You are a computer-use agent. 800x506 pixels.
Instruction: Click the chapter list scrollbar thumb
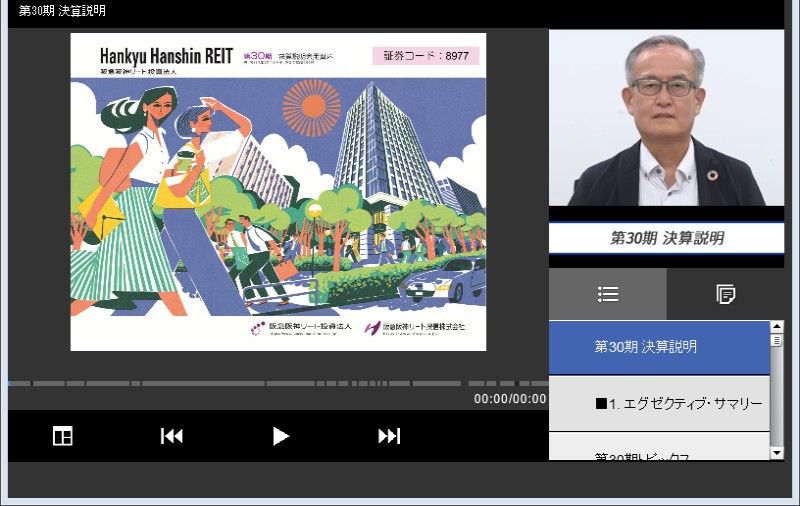(777, 341)
